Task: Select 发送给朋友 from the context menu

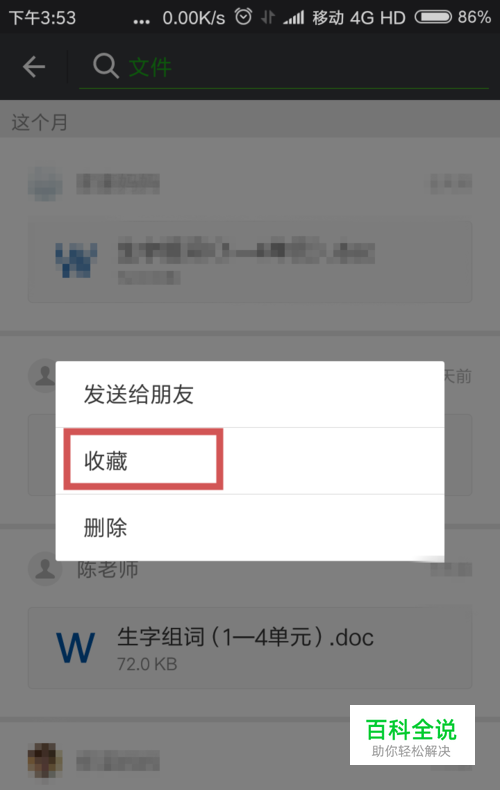Action: (x=249, y=394)
